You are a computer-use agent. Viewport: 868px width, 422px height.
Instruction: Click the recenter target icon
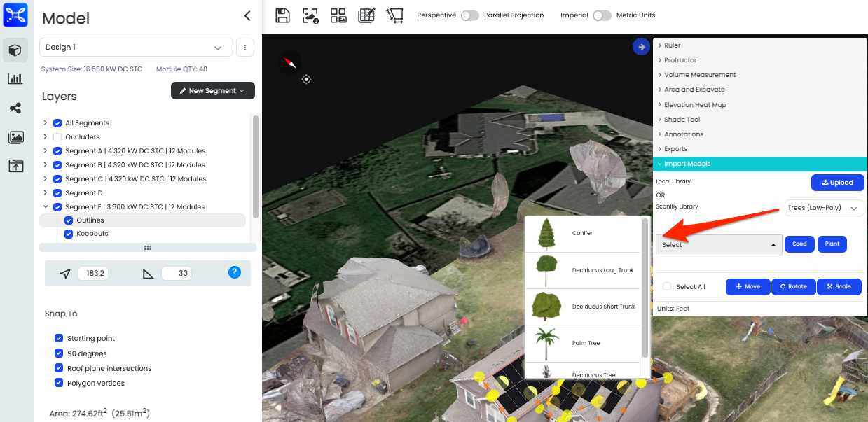pyautogui.click(x=306, y=79)
